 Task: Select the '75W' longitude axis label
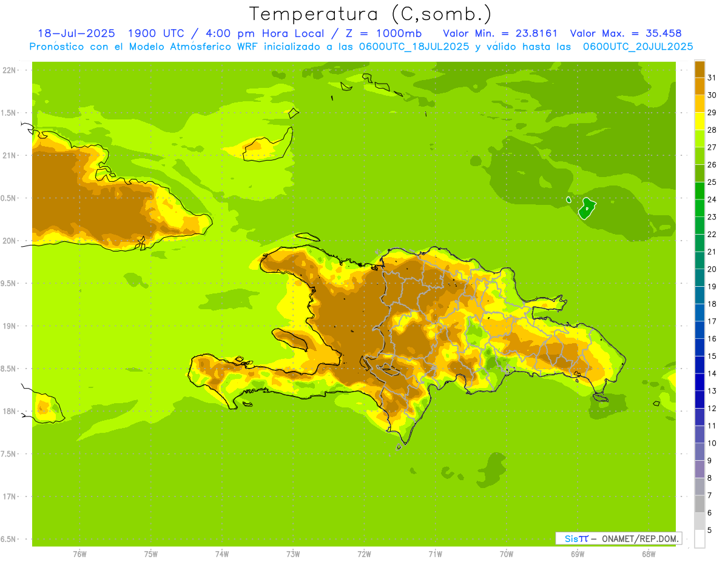point(151,554)
